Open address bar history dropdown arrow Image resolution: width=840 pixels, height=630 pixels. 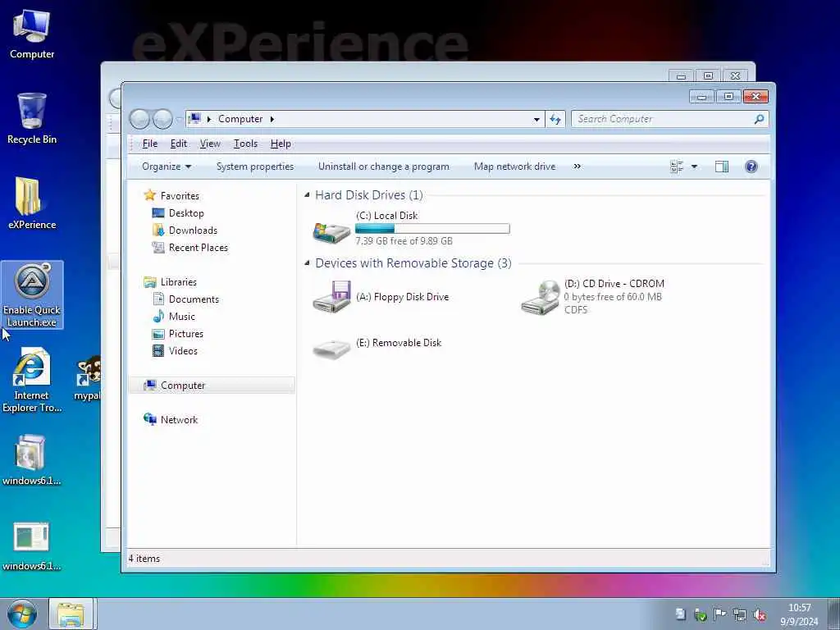pyautogui.click(x=536, y=120)
